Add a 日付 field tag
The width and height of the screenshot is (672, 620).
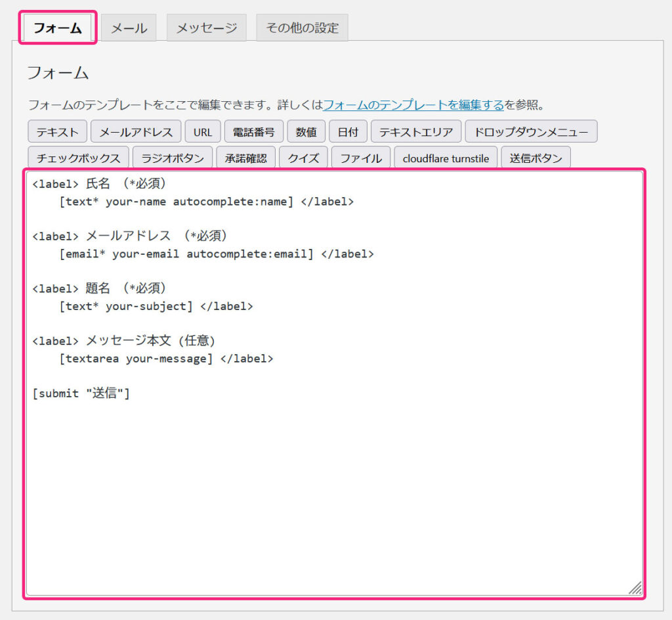tap(348, 132)
